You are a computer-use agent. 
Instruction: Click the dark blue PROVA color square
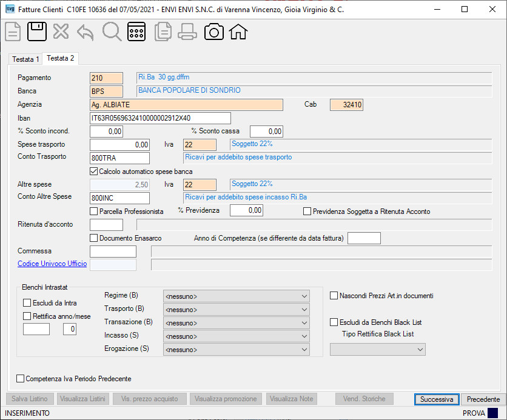493,413
